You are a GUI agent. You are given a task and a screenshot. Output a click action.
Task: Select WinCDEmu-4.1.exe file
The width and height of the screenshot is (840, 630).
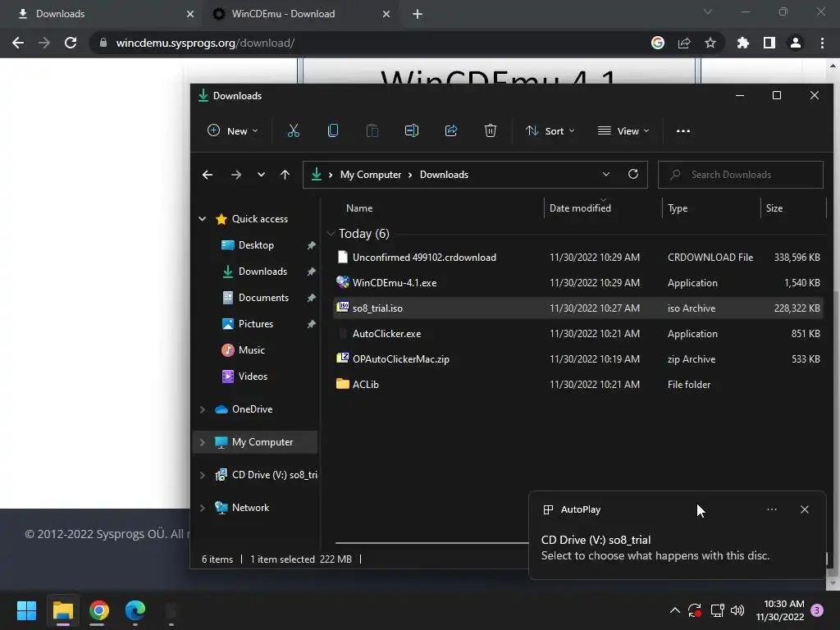tap(578, 283)
